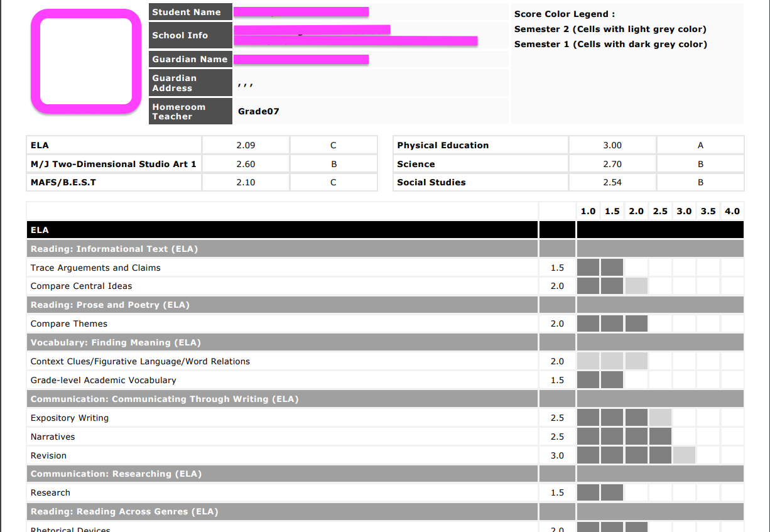This screenshot has height=532, width=770.
Task: Click the dark grey 2.0 cell for Compare Themes
Action: (x=636, y=323)
